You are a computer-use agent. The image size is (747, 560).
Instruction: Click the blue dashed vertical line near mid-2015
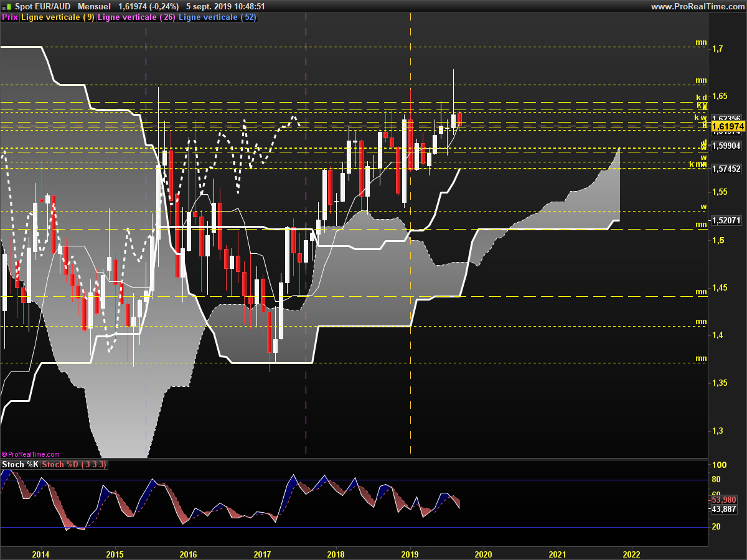pyautogui.click(x=146, y=249)
